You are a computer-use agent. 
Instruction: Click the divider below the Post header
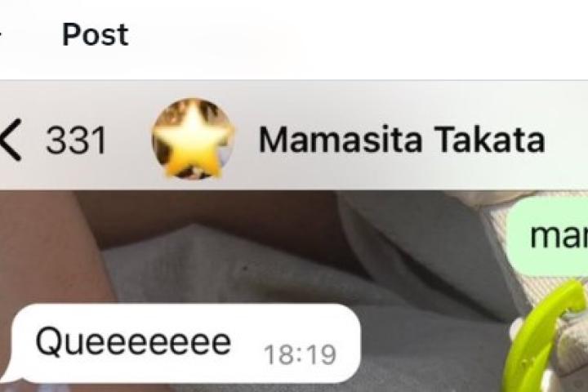coord(294,80)
